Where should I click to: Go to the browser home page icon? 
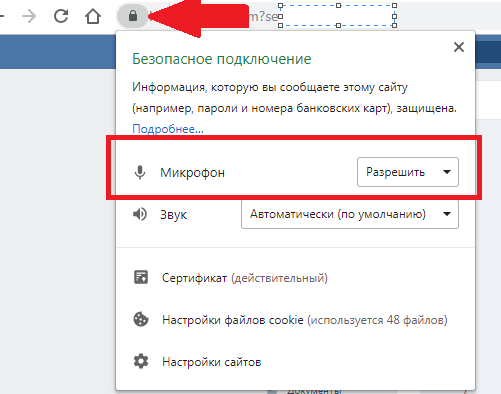click(x=93, y=16)
